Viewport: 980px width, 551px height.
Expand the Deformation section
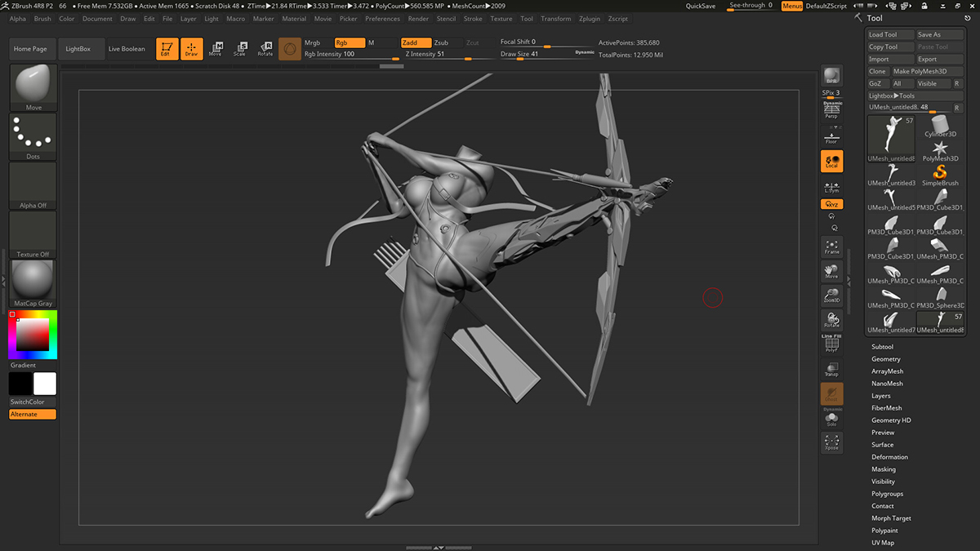889,457
